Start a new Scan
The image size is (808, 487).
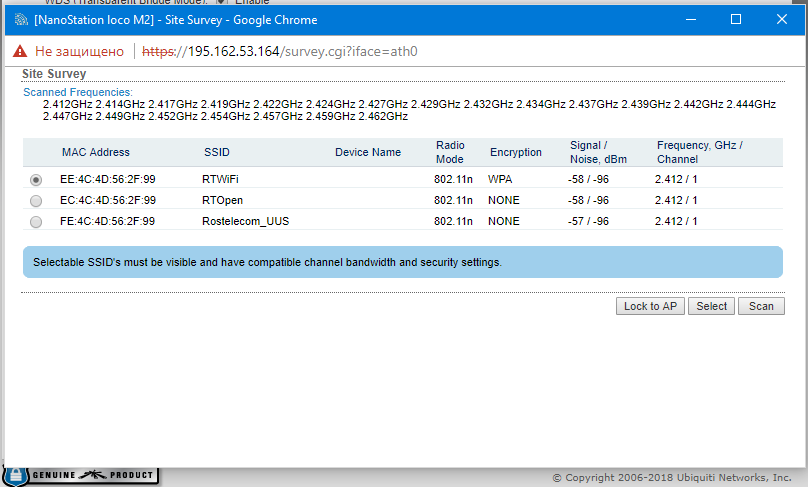(761, 306)
